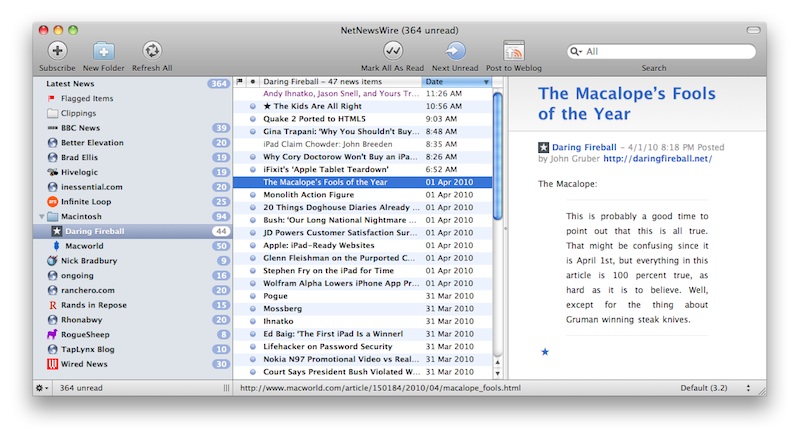Click Post to Weblog icon

[514, 51]
